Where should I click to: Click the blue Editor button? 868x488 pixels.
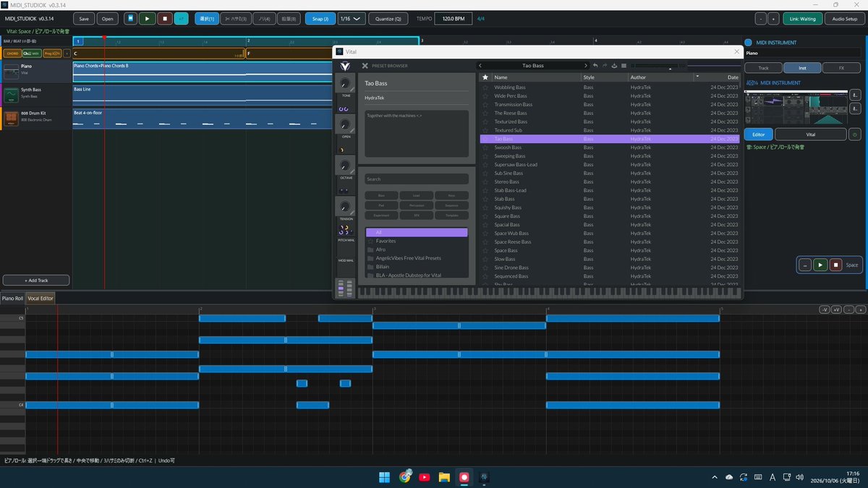click(759, 134)
